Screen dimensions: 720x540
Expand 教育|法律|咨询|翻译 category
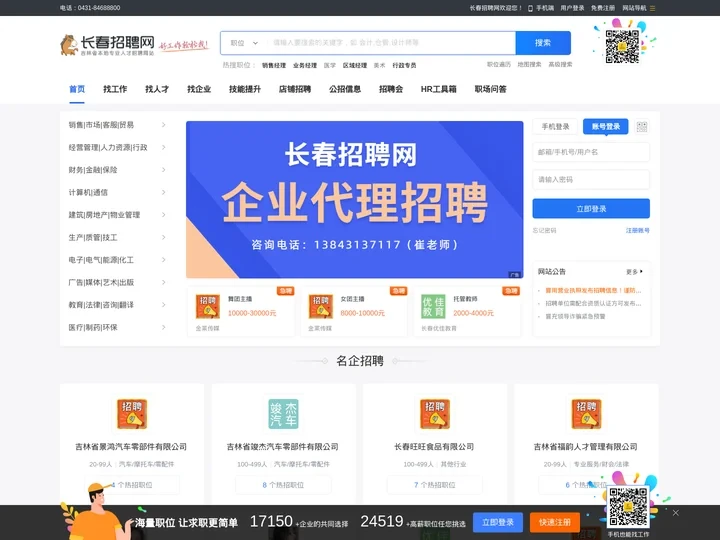117,305
